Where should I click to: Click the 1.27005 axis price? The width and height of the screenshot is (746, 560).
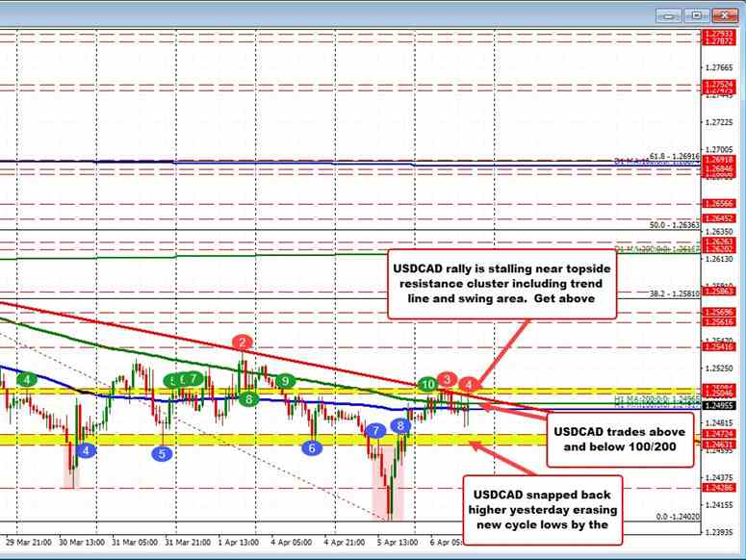(718, 150)
